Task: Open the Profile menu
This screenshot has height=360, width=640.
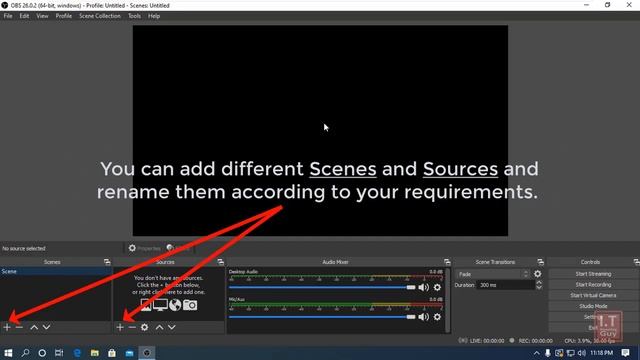Action: (x=64, y=16)
